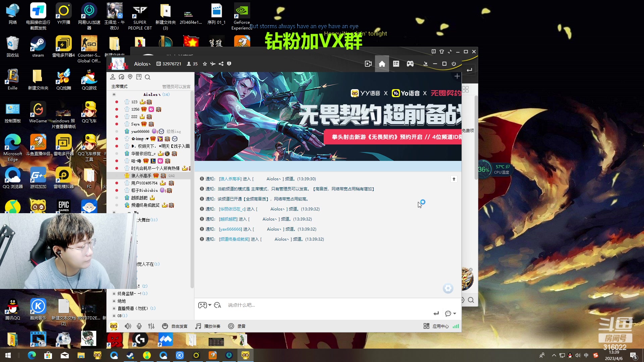This screenshot has height=362, width=644.
Task: Click the 主席模式 mode label
Action: tap(119, 86)
